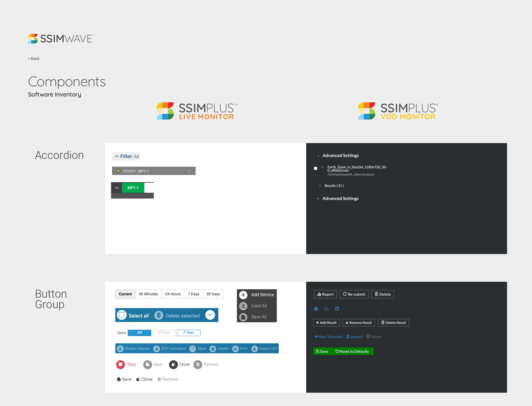Click the blue printer icon
The height and width of the screenshot is (406, 532).
[x=316, y=309]
